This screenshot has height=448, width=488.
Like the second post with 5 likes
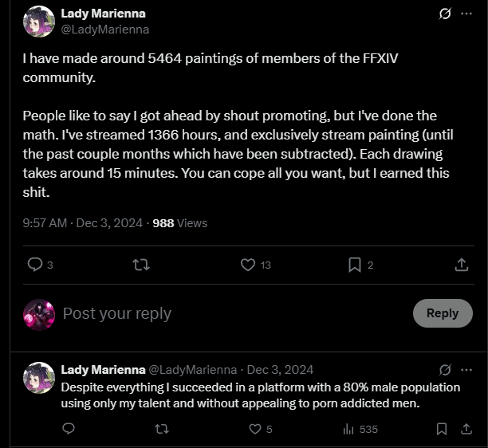pos(255,429)
